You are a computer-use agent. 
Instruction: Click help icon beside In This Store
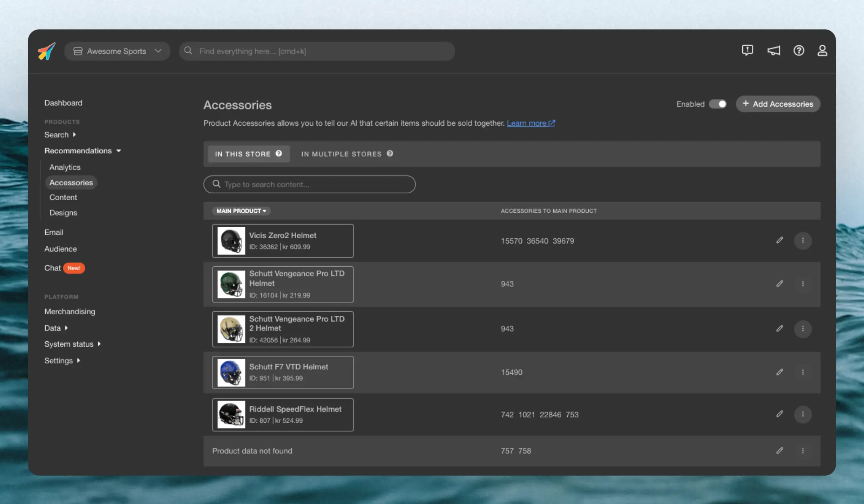(x=279, y=154)
